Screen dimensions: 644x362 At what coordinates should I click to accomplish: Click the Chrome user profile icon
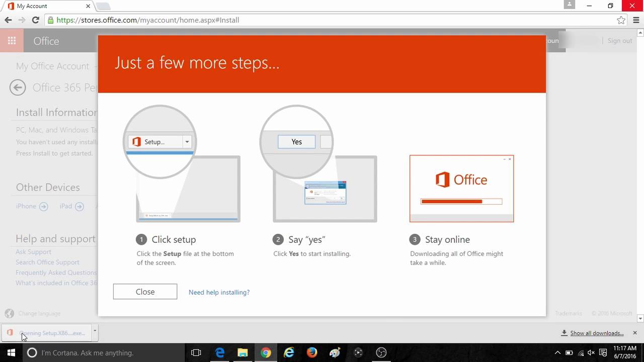[x=569, y=5]
